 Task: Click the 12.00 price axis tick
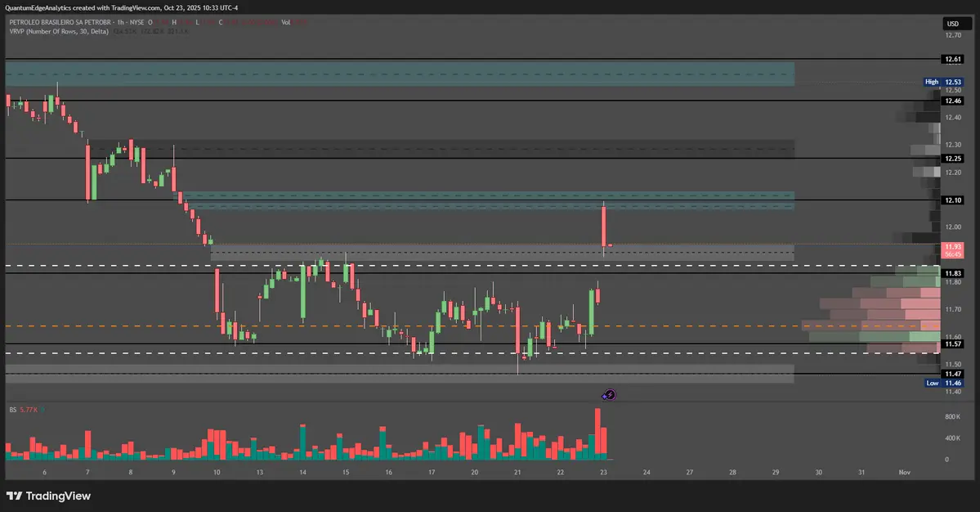[x=953, y=227]
